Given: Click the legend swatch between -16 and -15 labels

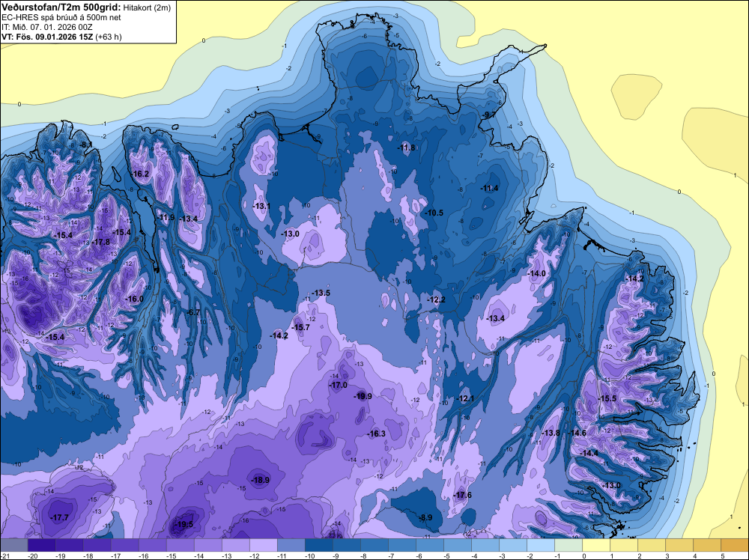Looking at the screenshot, I should pyautogui.click(x=153, y=545).
